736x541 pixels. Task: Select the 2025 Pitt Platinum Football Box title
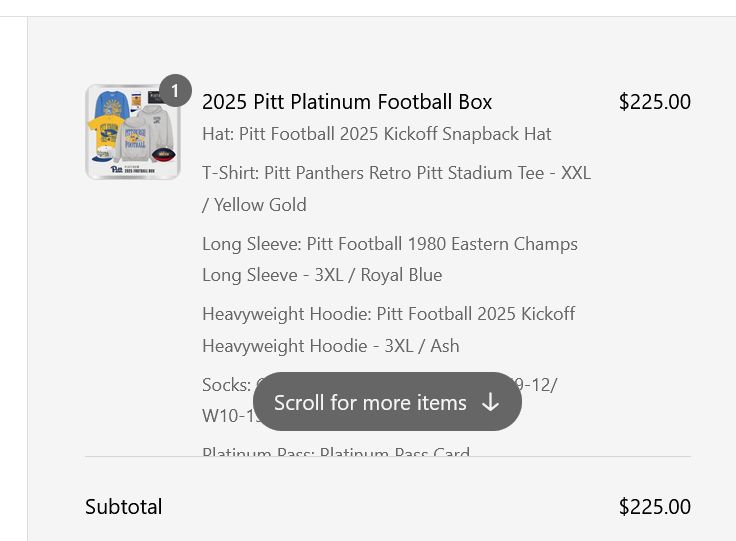[x=347, y=102]
